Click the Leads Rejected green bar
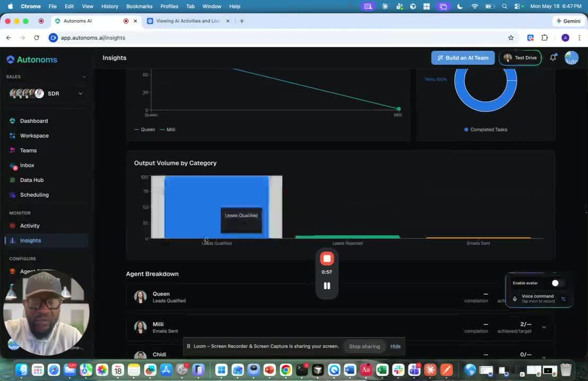 [x=348, y=237]
